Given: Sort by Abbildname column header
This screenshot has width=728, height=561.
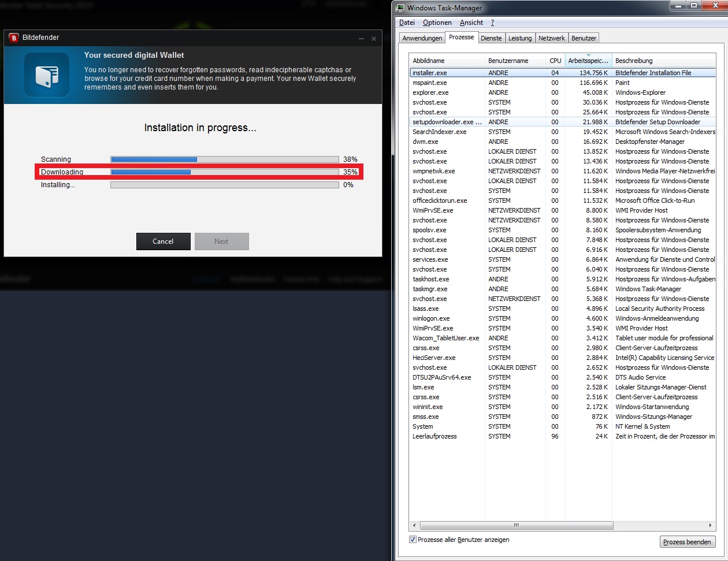Looking at the screenshot, I should [x=447, y=61].
